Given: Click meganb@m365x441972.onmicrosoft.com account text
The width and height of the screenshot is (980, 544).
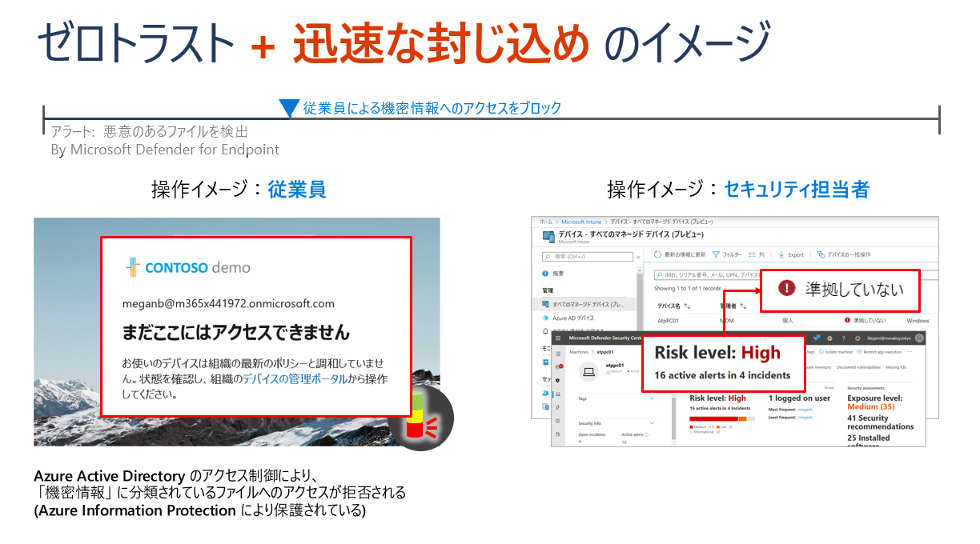Looking at the screenshot, I should tap(228, 304).
